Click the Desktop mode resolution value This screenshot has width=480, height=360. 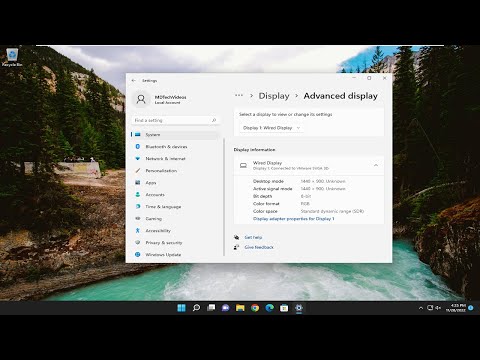click(323, 181)
